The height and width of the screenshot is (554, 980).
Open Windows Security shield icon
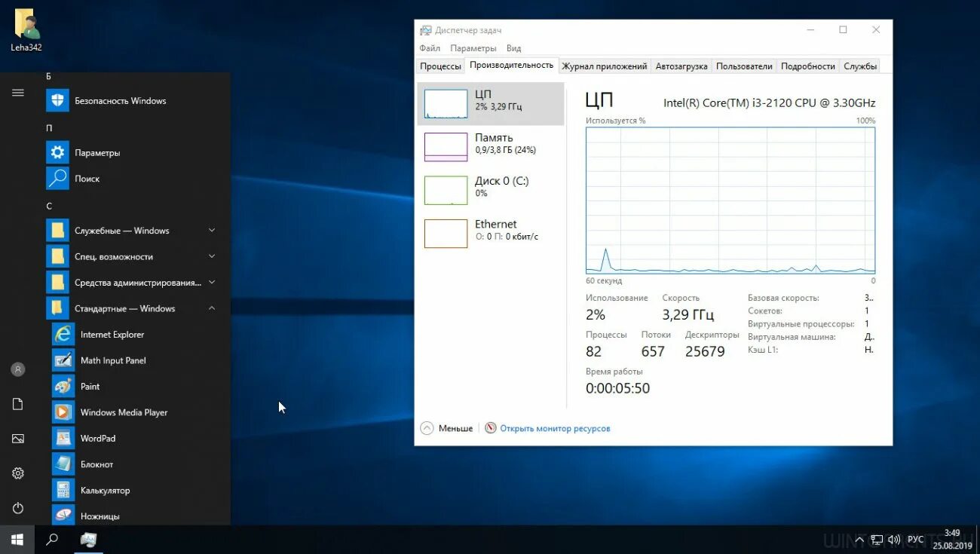(57, 100)
